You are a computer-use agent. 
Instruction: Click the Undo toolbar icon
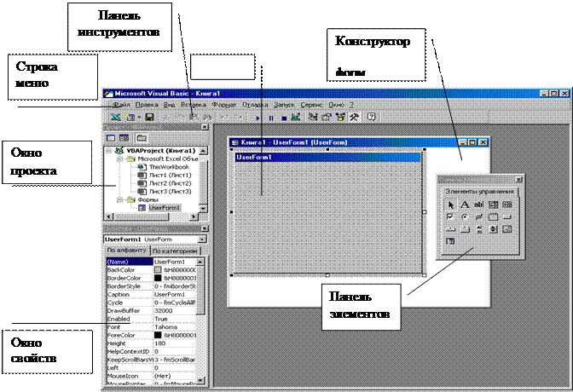(x=225, y=117)
